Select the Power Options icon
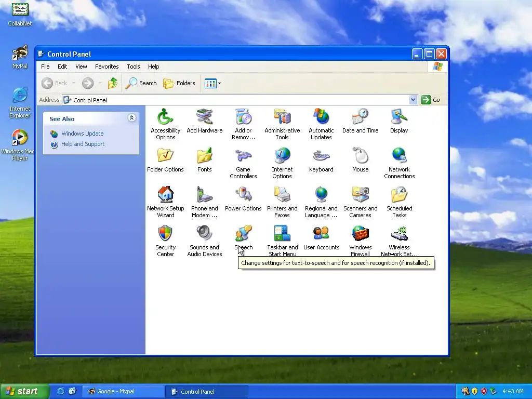The image size is (532, 399). [243, 199]
